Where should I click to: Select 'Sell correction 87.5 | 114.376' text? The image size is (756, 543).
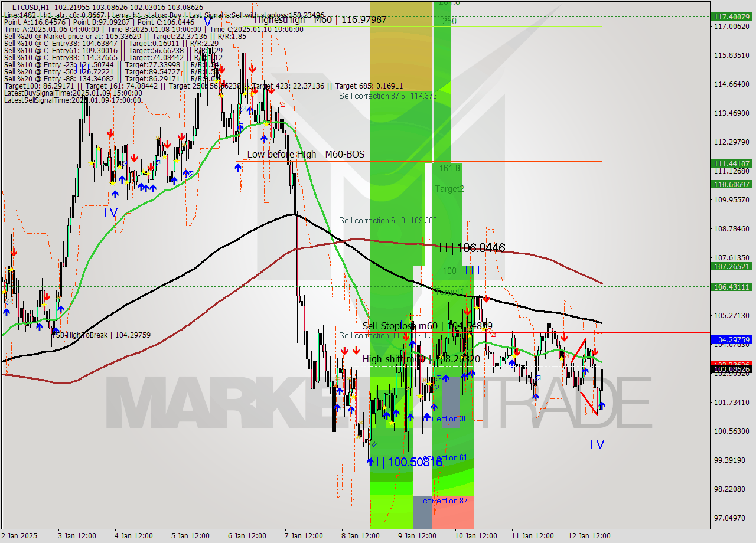[388, 96]
